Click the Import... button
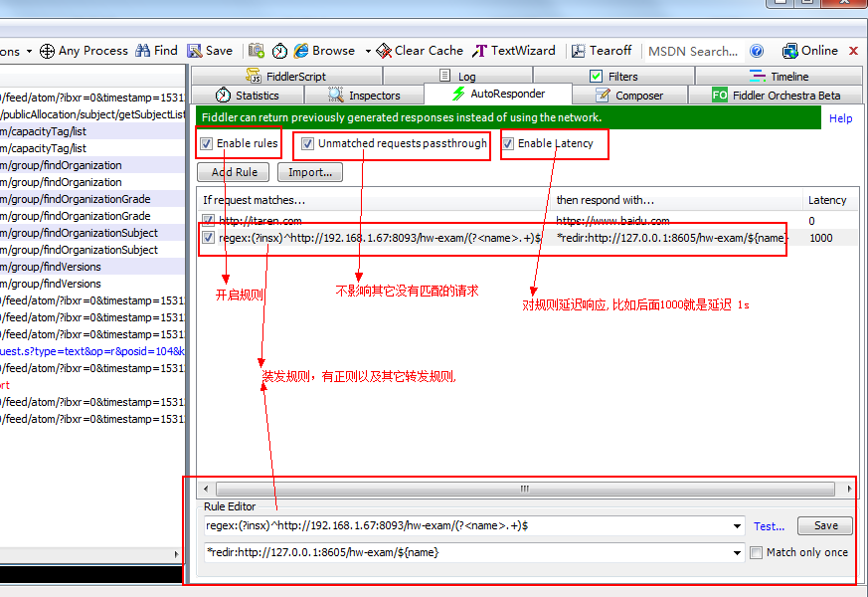Image resolution: width=868 pixels, height=597 pixels. tap(310, 172)
